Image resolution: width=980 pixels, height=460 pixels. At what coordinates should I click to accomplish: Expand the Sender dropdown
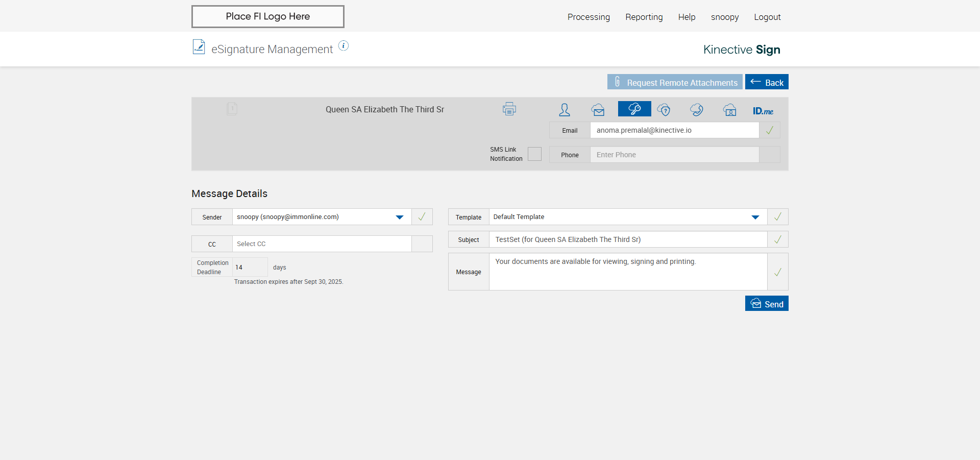pos(399,217)
